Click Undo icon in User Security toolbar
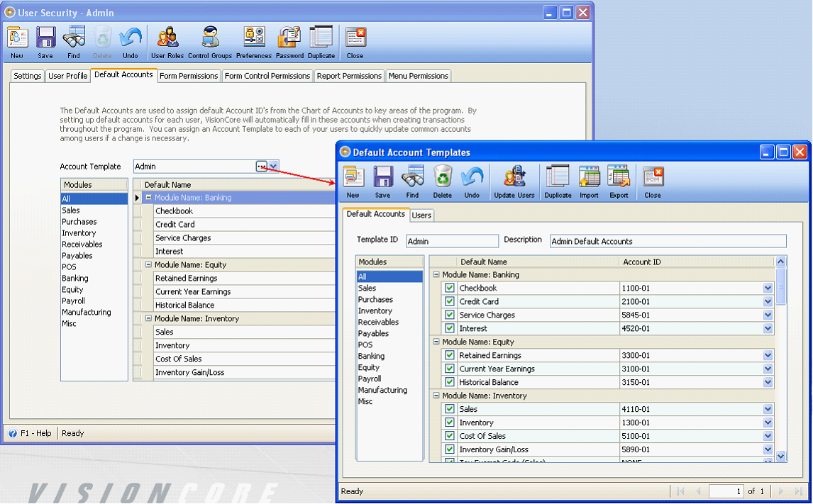This screenshot has height=504, width=813. coord(130,38)
